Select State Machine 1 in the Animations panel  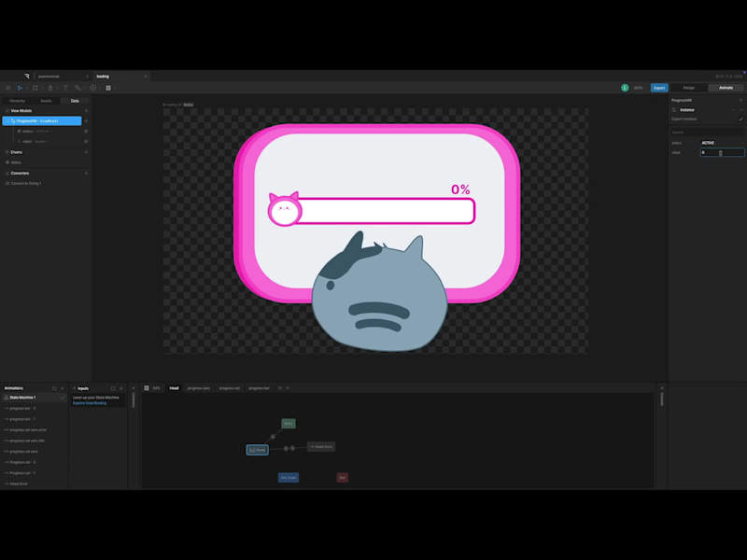point(23,397)
